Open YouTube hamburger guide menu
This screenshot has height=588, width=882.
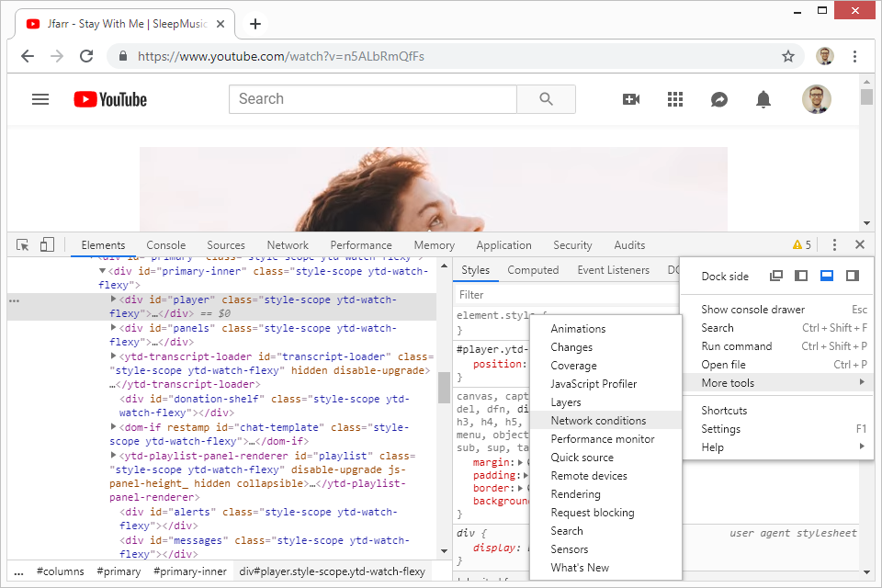pyautogui.click(x=40, y=99)
